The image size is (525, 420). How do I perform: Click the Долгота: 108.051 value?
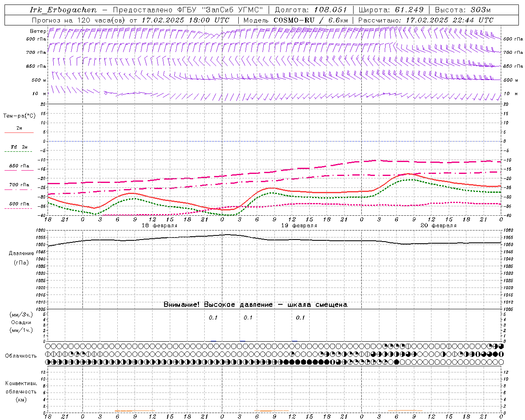pyautogui.click(x=311, y=10)
